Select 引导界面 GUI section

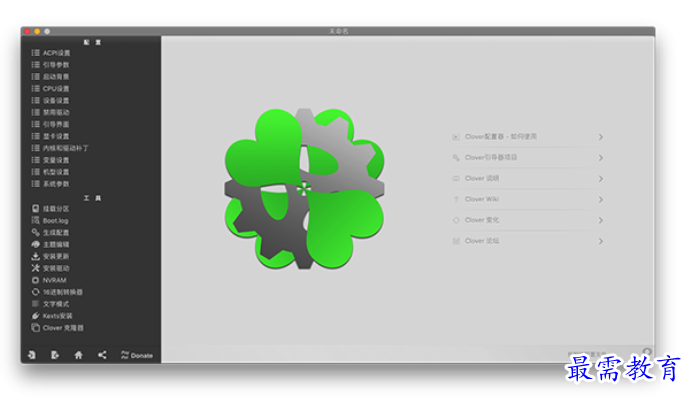click(51, 124)
